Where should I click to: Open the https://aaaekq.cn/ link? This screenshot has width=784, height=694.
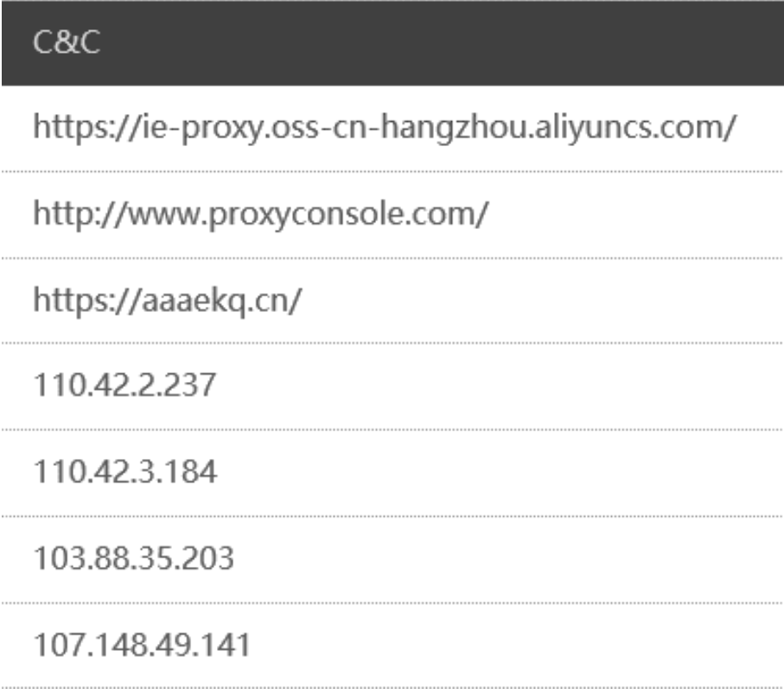click(x=167, y=301)
